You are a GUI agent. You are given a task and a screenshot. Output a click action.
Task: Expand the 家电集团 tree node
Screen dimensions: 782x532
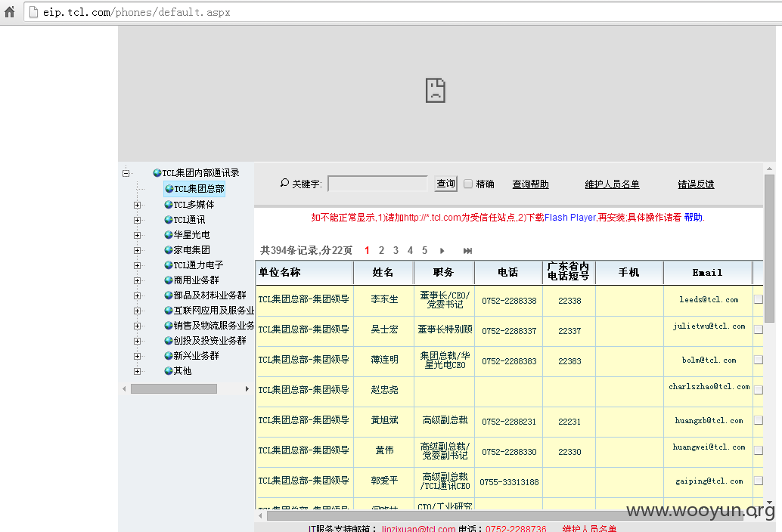(137, 250)
